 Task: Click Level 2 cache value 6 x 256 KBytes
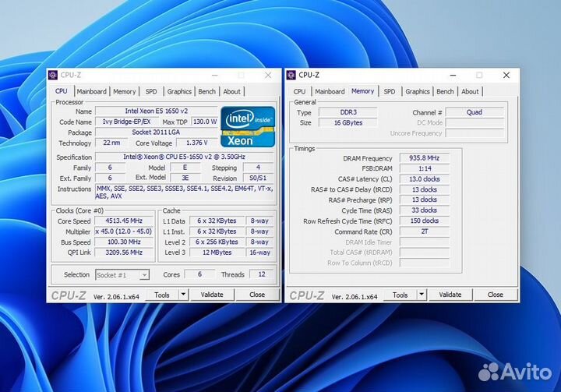coord(217,242)
